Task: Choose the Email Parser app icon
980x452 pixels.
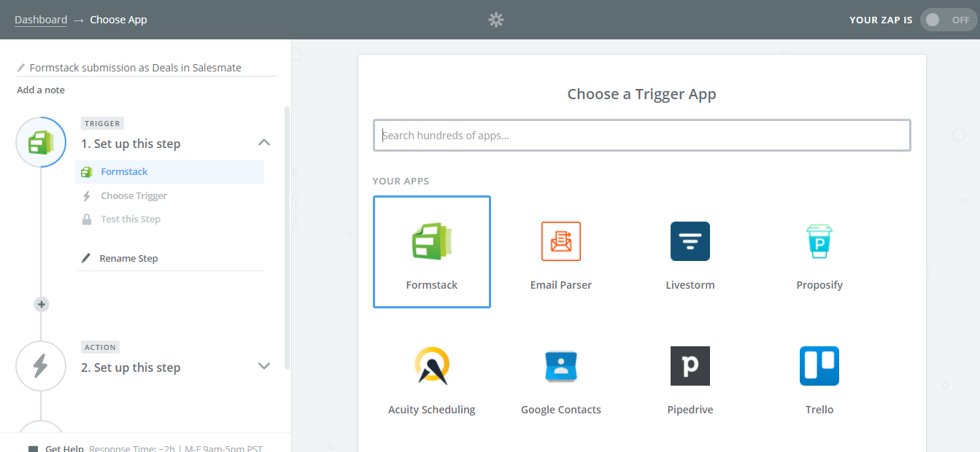Action: [561, 241]
